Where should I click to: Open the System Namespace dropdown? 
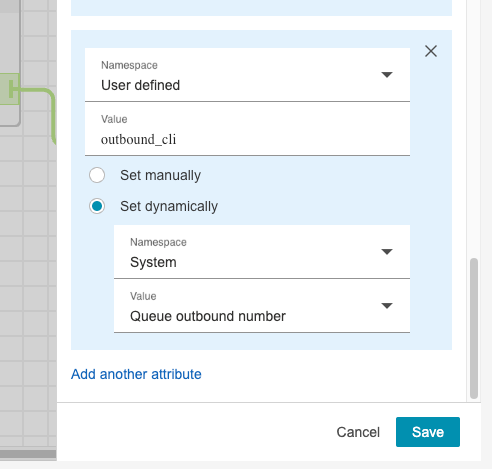pos(262,252)
